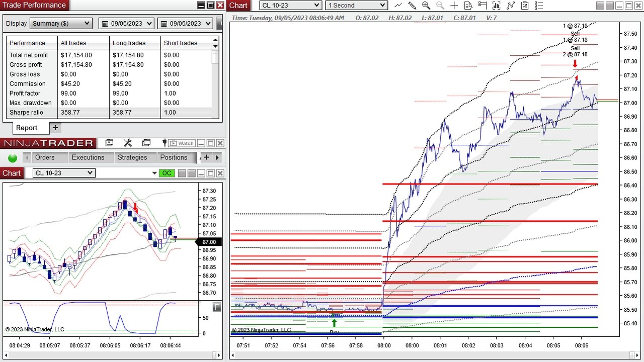The width and height of the screenshot is (644, 362).
Task: Click the All trades column header
Action: click(x=84, y=43)
